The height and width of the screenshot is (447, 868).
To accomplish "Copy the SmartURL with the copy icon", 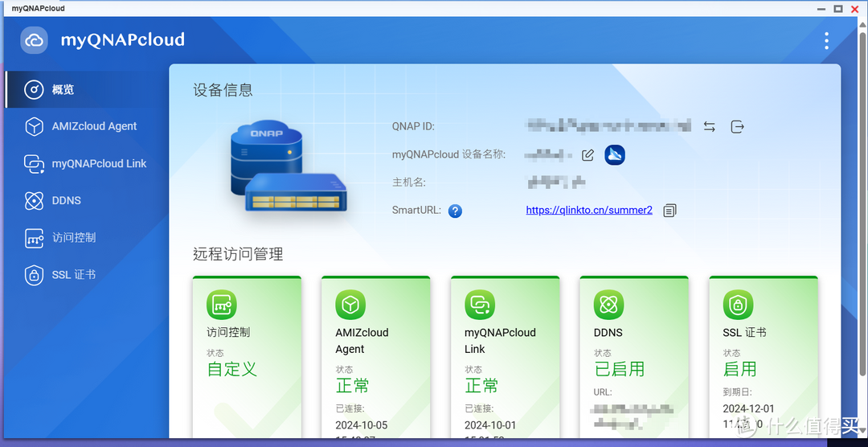I will pyautogui.click(x=669, y=211).
